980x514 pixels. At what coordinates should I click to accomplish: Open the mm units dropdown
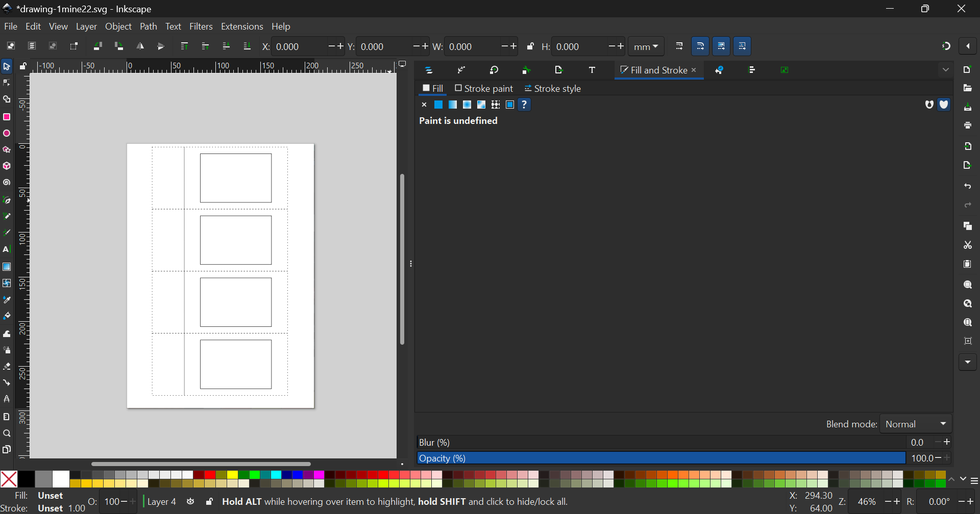point(646,46)
